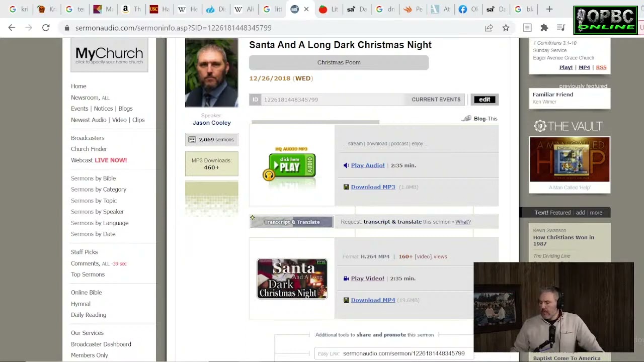The image size is (644, 362).
Task: Open How Christians Won in 1987 article
Action: pos(563,240)
